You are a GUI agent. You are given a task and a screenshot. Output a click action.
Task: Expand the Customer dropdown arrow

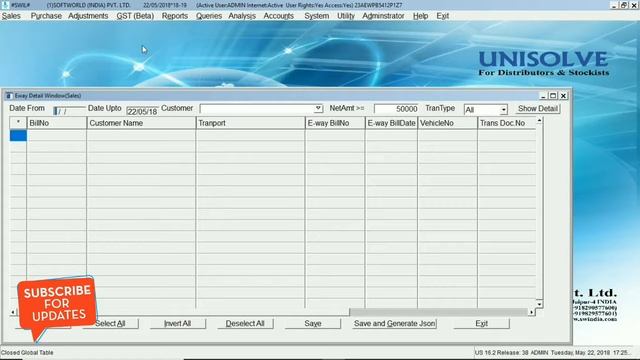(318, 108)
